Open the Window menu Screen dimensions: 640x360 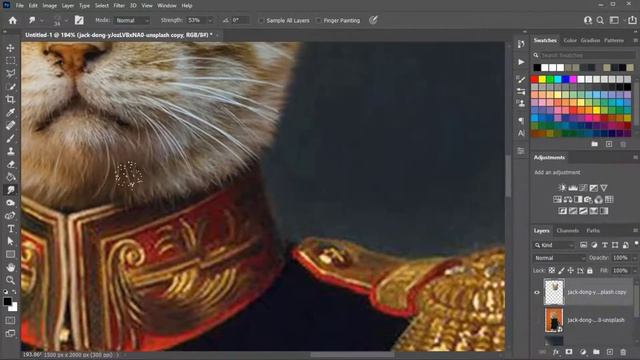(167, 6)
